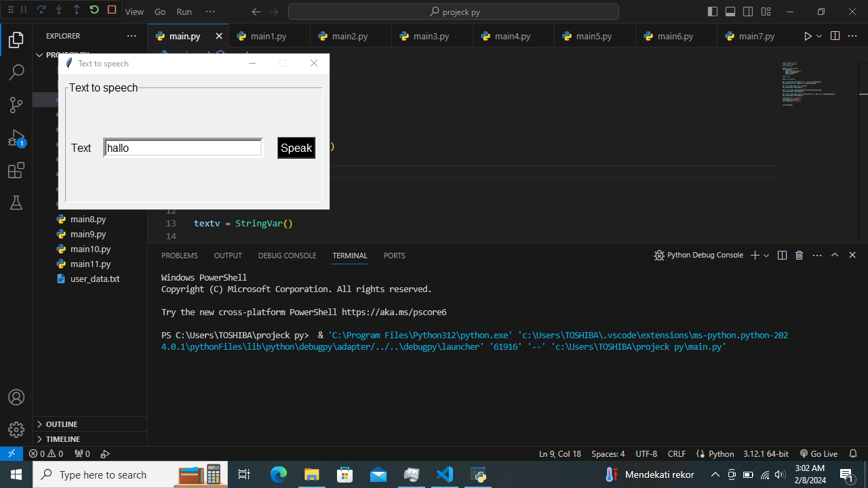This screenshot has height=488, width=868.
Task: Expand the OUTLINE section
Action: [62, 424]
